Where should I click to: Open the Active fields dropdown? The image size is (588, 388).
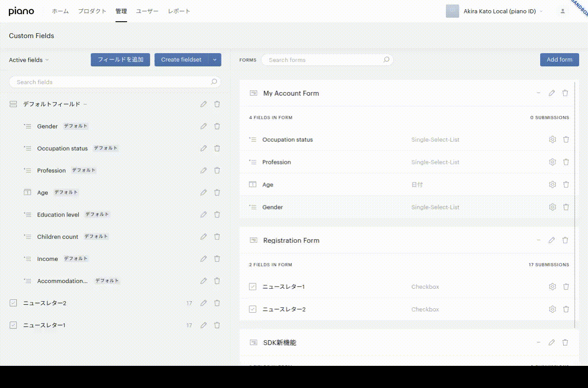[29, 60]
